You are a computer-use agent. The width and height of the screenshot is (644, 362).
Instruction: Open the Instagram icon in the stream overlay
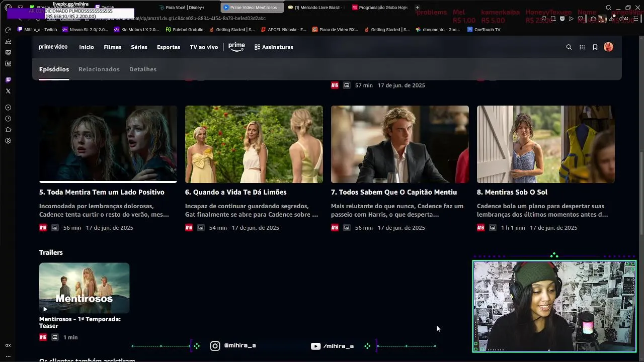coord(215,346)
